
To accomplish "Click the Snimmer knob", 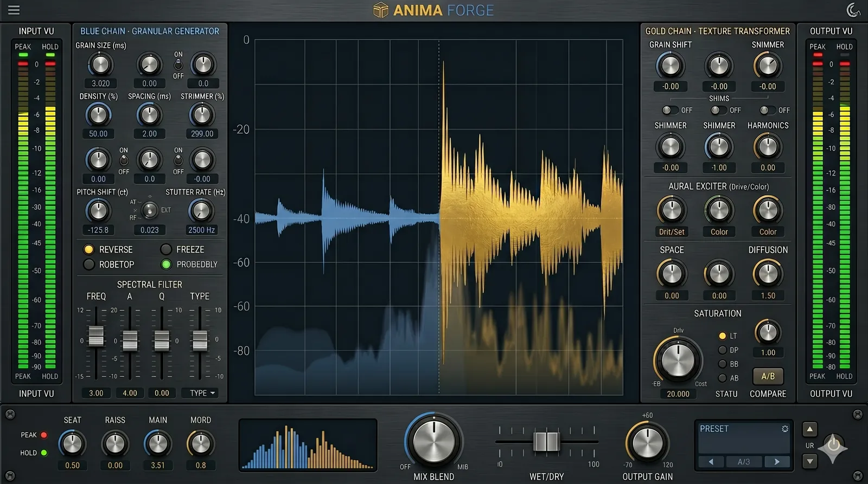I will (768, 66).
